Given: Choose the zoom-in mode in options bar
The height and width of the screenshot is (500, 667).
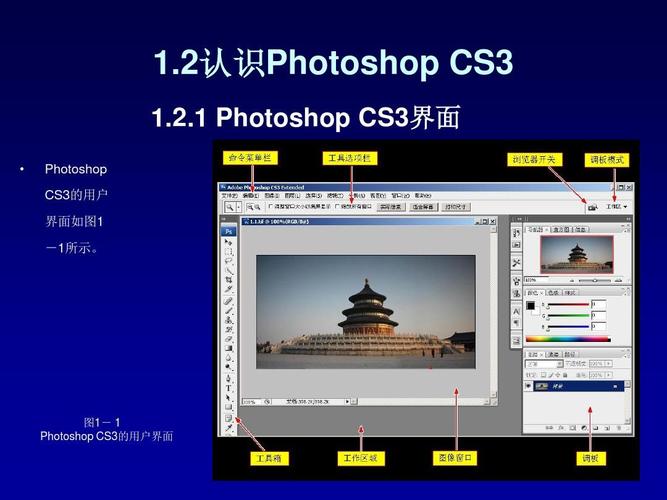Looking at the screenshot, I should tap(250, 207).
